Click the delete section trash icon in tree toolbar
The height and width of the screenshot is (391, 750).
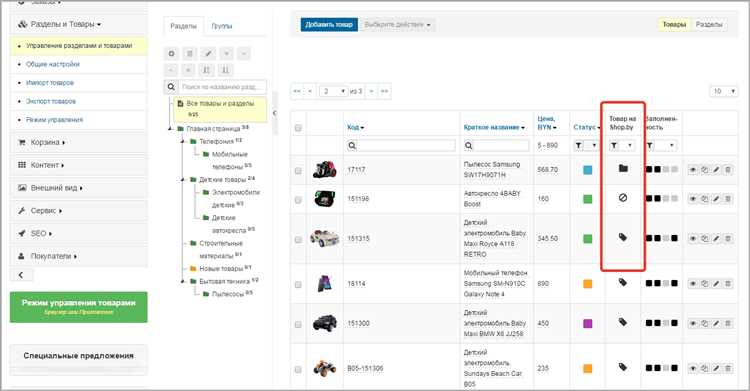point(189,54)
